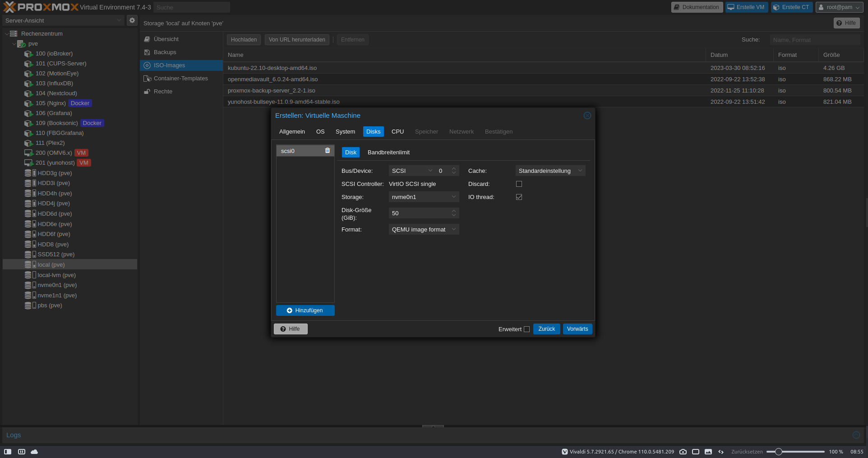
Task: Click storage icon of SSD512 (pve)
Action: tap(30, 254)
